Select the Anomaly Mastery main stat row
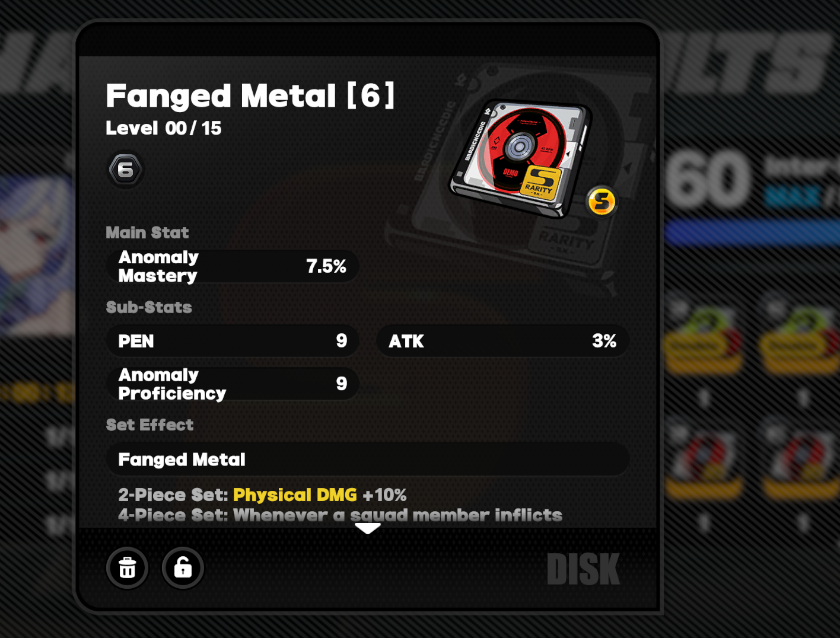This screenshot has height=638, width=840. pos(232,266)
